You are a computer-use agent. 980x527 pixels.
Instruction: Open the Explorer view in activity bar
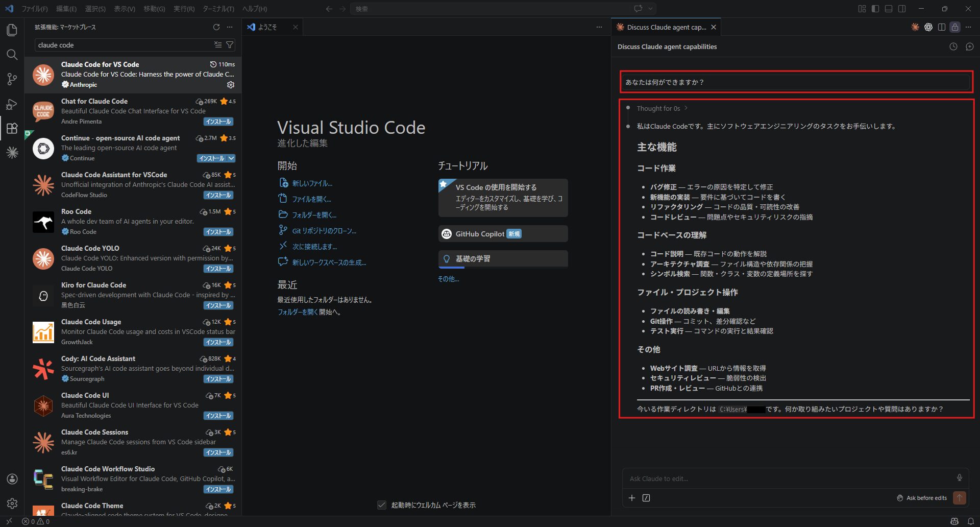(x=12, y=30)
